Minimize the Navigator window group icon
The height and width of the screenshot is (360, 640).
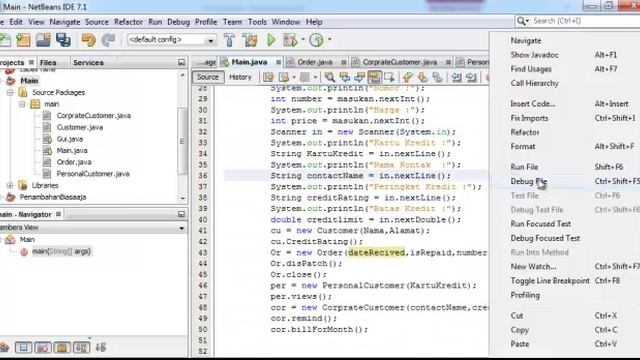point(181,214)
